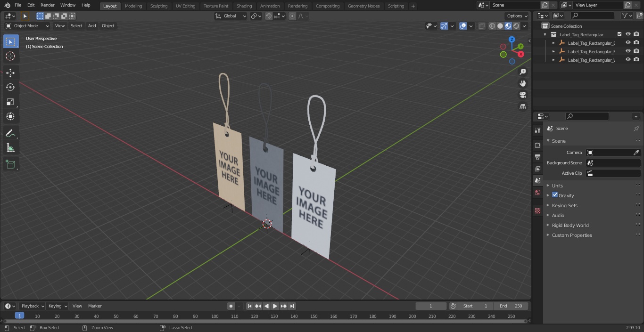Click the Keying button in timeline
Image resolution: width=644 pixels, height=332 pixels.
click(x=58, y=306)
